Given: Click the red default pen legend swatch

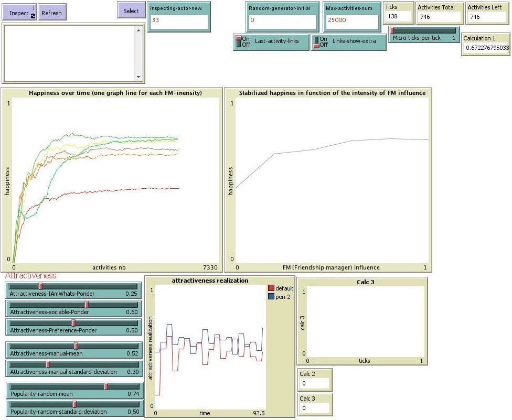Looking at the screenshot, I should coord(271,288).
